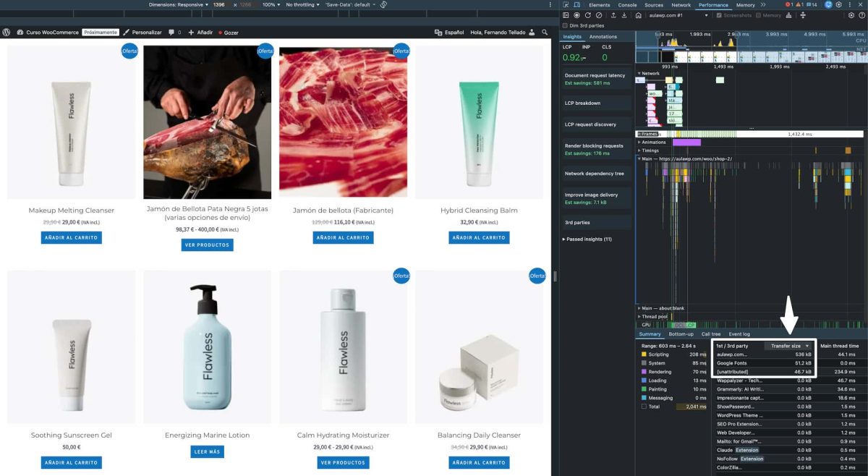868x476 pixels.
Task: Click Leer más for Energizing Marine Lotion
Action: point(207,451)
